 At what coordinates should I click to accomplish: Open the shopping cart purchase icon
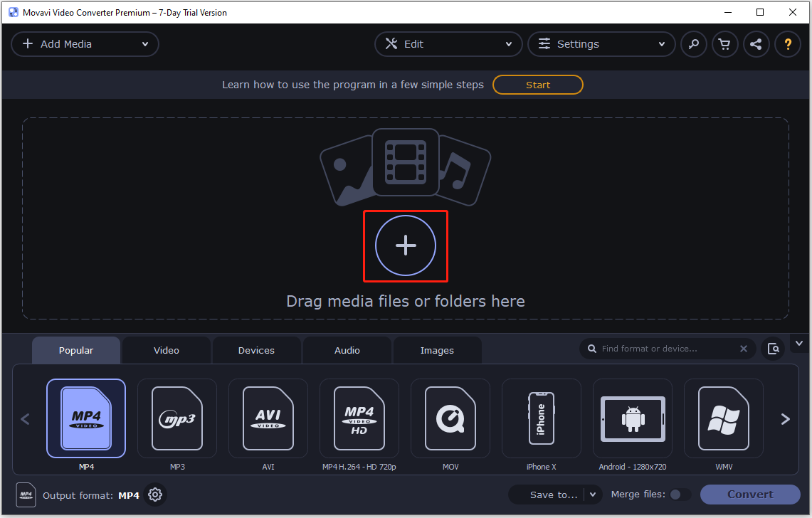click(x=724, y=44)
